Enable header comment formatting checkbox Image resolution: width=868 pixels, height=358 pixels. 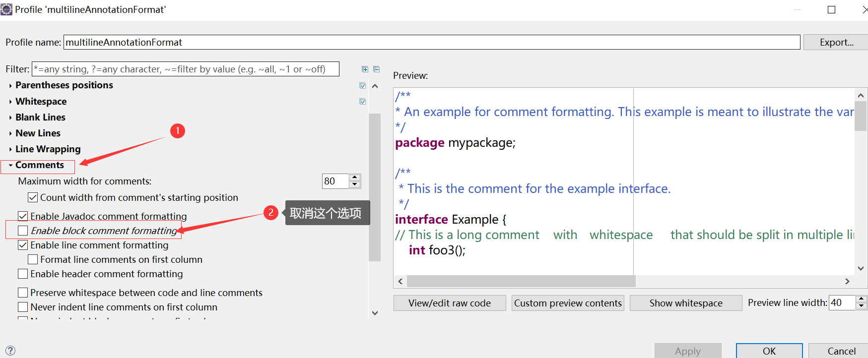click(x=23, y=274)
